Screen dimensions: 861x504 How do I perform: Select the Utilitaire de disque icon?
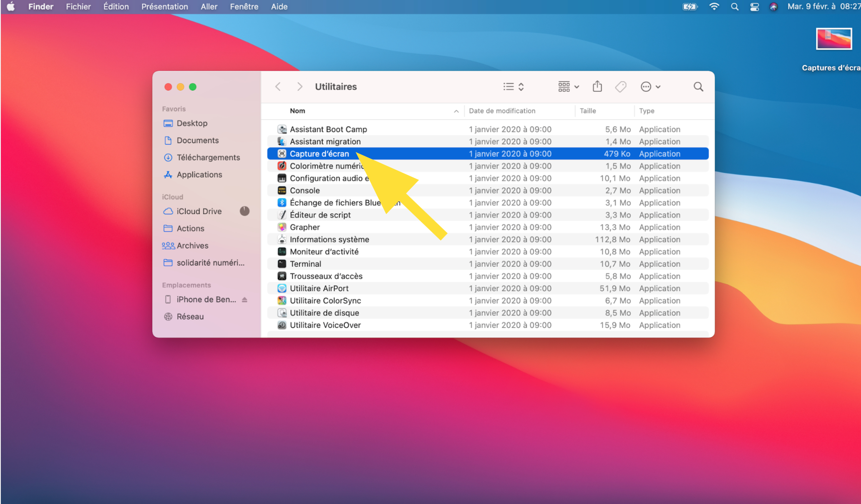tap(282, 313)
